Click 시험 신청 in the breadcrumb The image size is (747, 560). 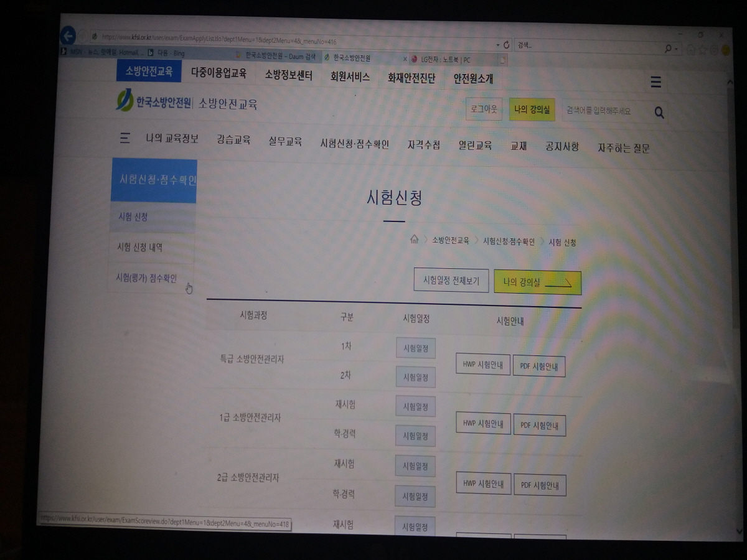tap(562, 243)
